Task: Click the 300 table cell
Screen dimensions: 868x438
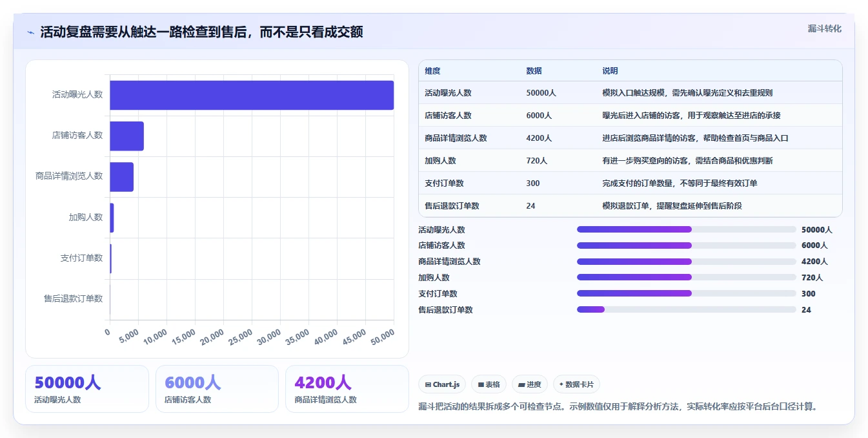Action: [532, 183]
